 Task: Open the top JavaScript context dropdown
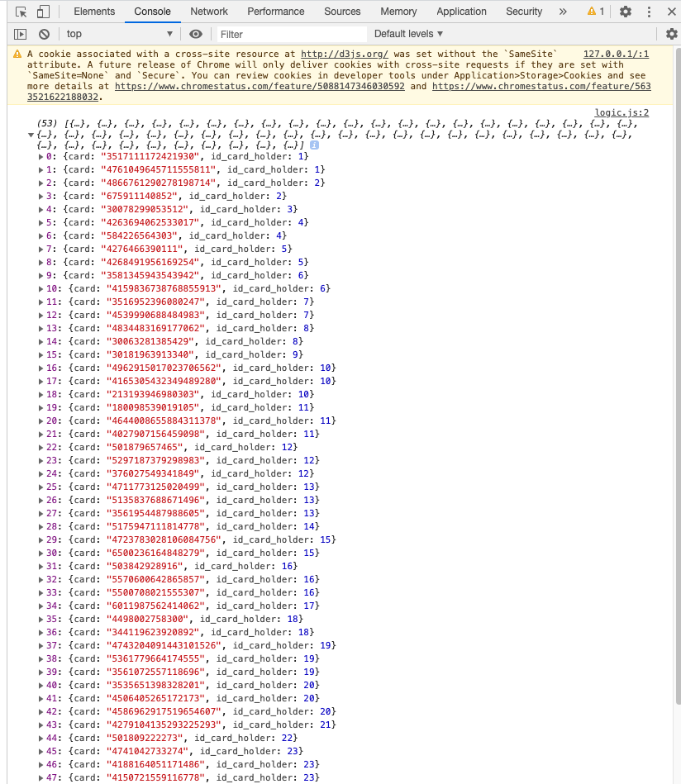tap(119, 34)
